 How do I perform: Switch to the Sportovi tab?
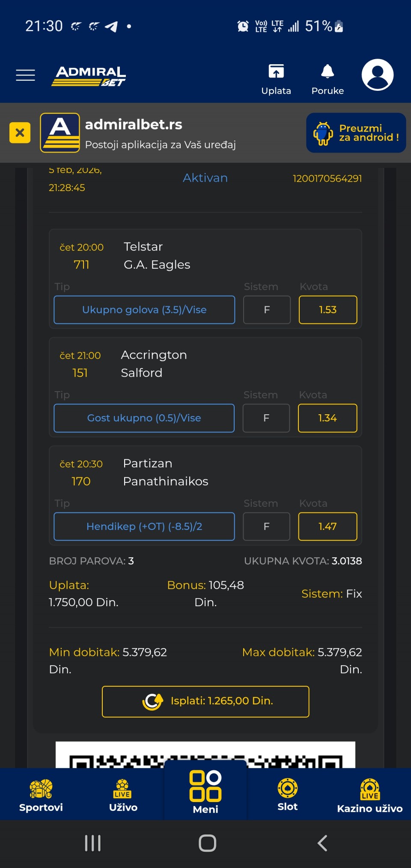pyautogui.click(x=41, y=795)
